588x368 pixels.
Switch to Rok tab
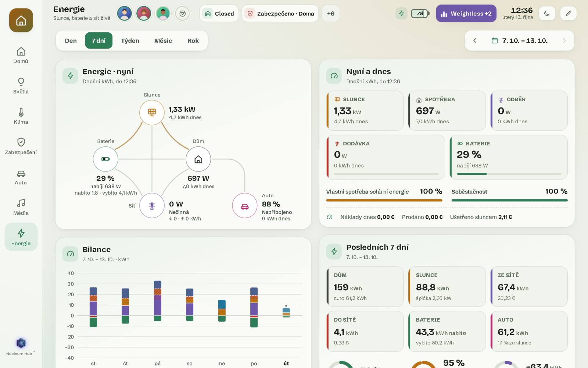(x=193, y=40)
